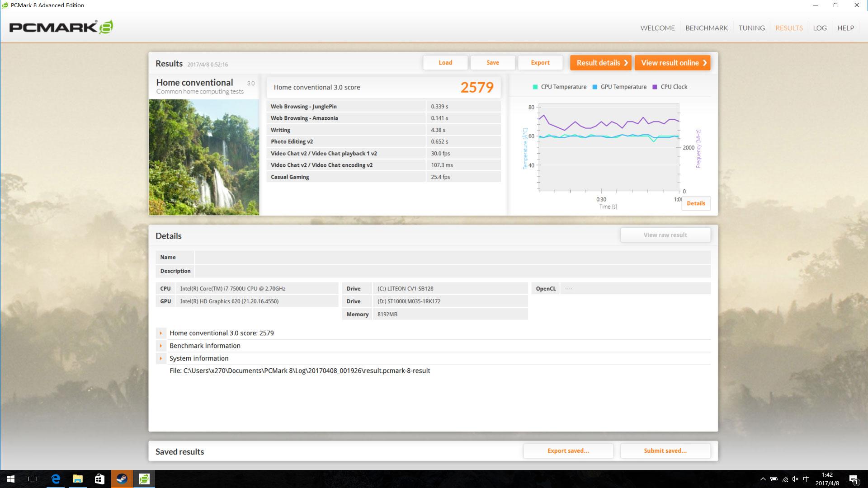
Task: Click the Result details button
Action: click(601, 63)
